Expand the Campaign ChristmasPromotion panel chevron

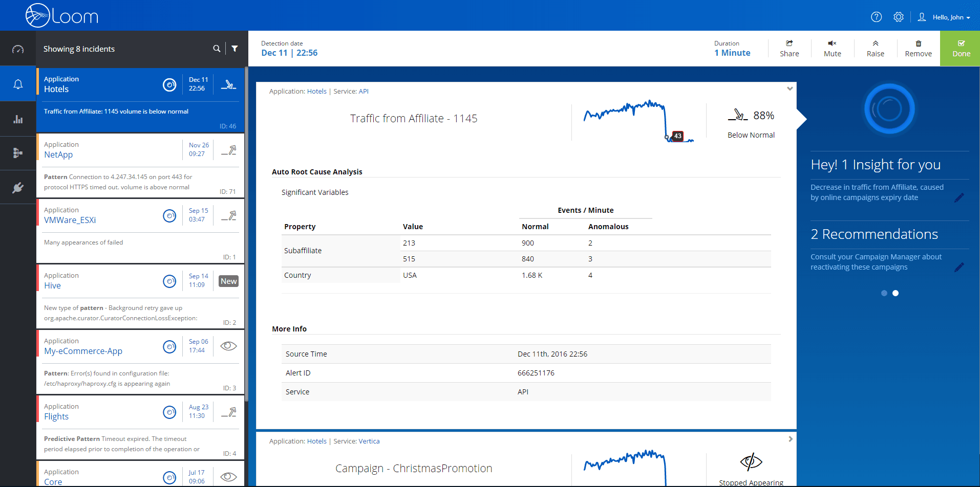pos(790,439)
